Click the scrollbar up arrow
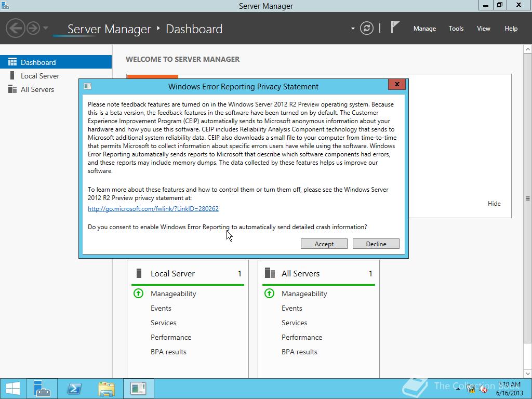The height and width of the screenshot is (399, 532). [x=528, y=49]
